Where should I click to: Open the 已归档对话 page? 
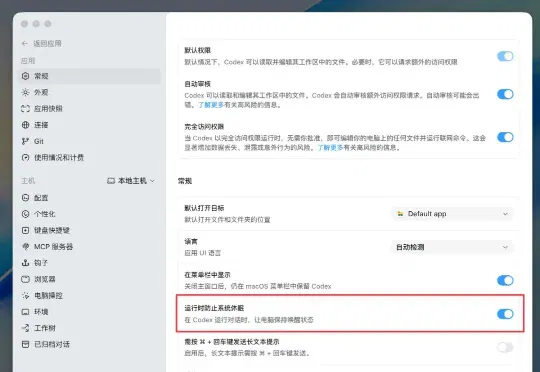pyautogui.click(x=90, y=344)
